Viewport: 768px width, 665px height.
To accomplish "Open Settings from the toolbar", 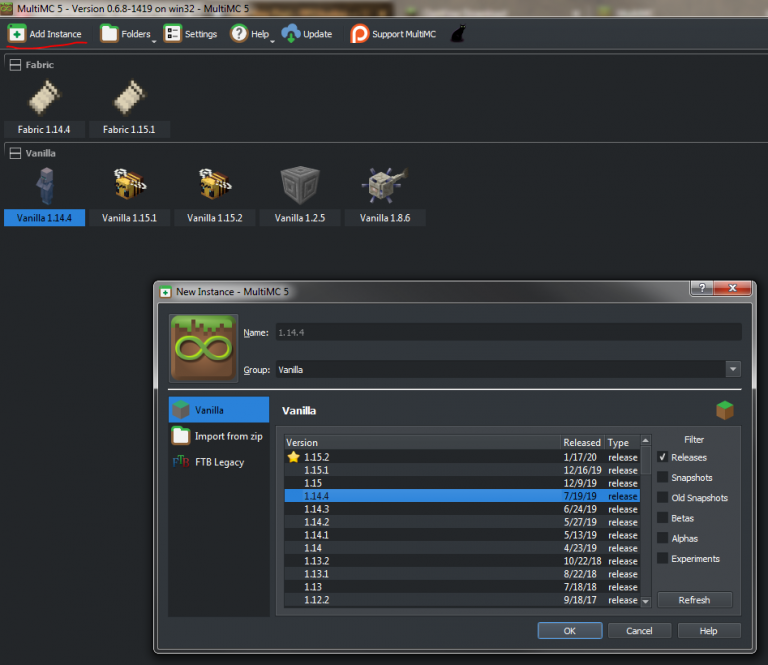I will [x=190, y=34].
